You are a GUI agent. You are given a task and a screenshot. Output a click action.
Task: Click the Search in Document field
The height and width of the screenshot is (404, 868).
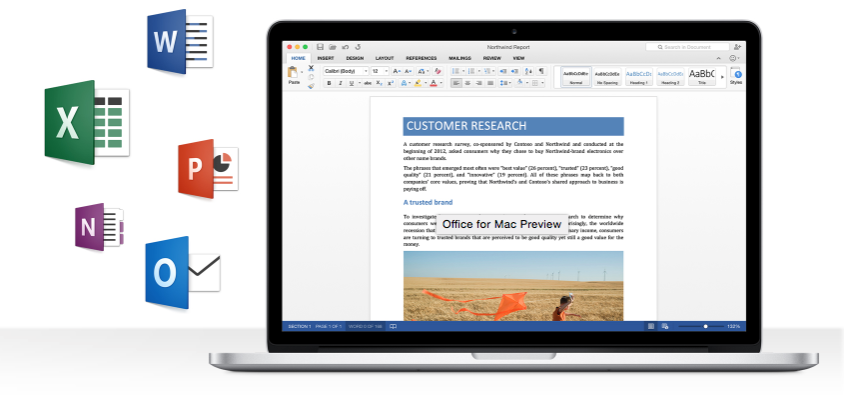[x=687, y=47]
